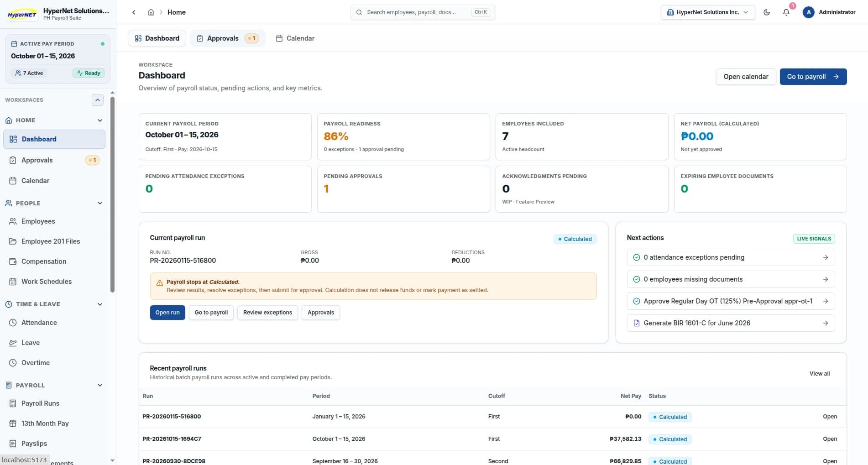Collapse the Workspaces section
The image size is (868, 465).
[x=98, y=100]
